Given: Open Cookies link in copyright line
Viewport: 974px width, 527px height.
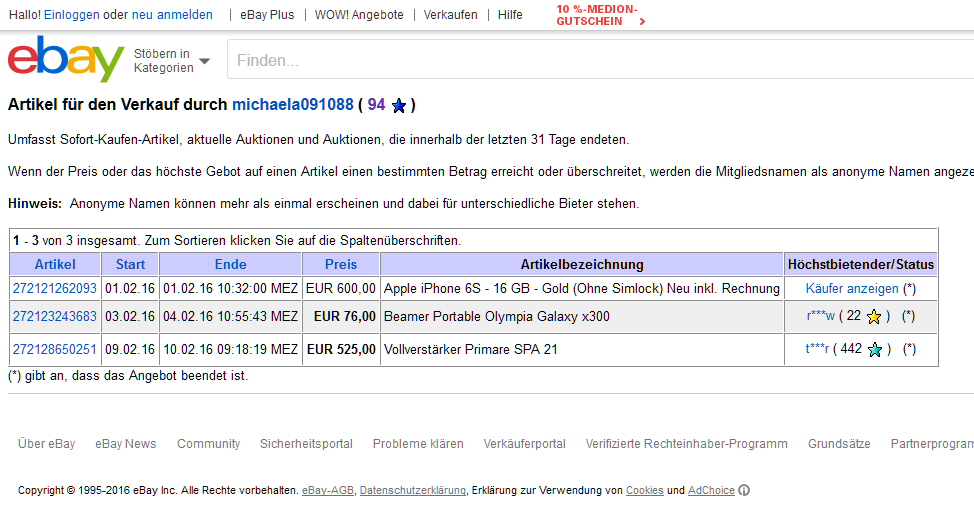Looking at the screenshot, I should pyautogui.click(x=645, y=490).
